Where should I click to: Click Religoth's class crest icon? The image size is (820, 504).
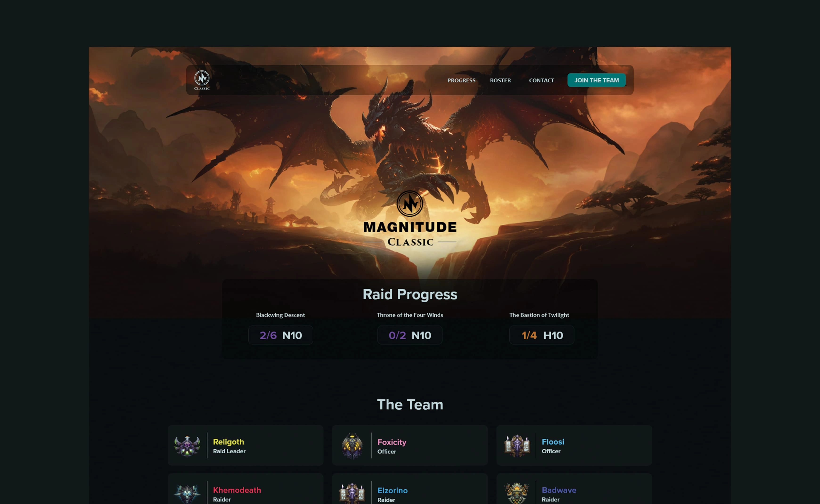tap(187, 446)
